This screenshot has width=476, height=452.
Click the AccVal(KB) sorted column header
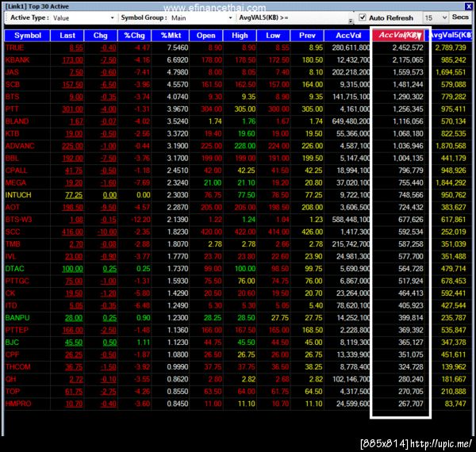(398, 35)
